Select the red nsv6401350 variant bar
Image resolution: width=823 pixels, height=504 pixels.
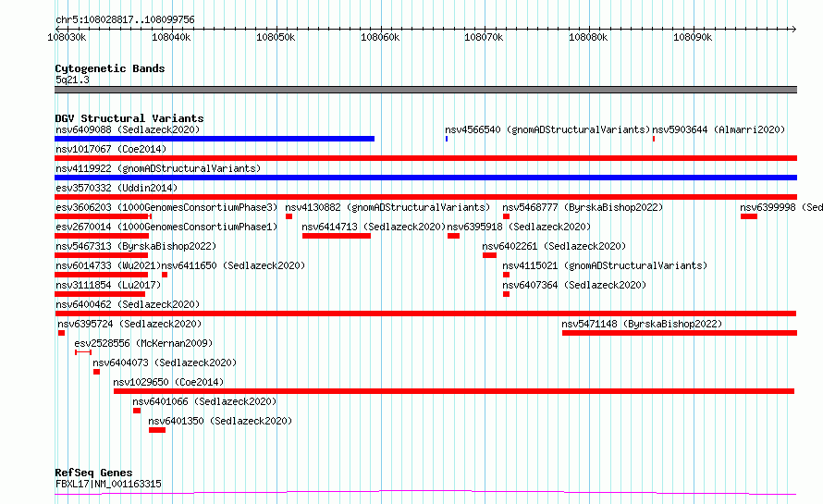click(x=157, y=431)
